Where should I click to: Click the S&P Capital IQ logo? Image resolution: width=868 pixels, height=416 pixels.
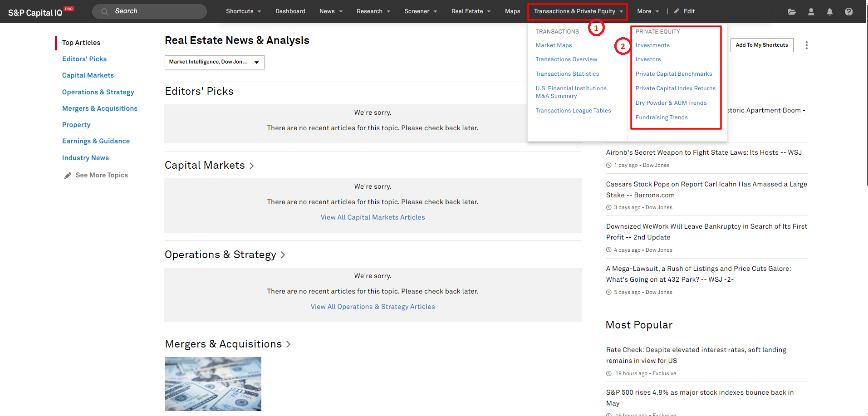pyautogui.click(x=40, y=12)
